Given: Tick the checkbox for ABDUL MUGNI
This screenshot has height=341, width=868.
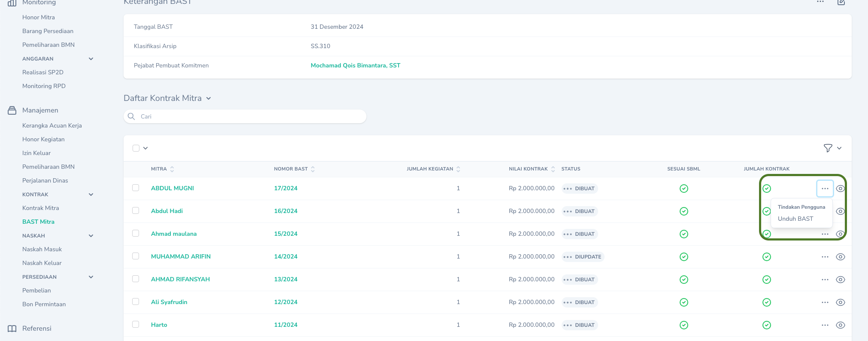Looking at the screenshot, I should pyautogui.click(x=136, y=188).
